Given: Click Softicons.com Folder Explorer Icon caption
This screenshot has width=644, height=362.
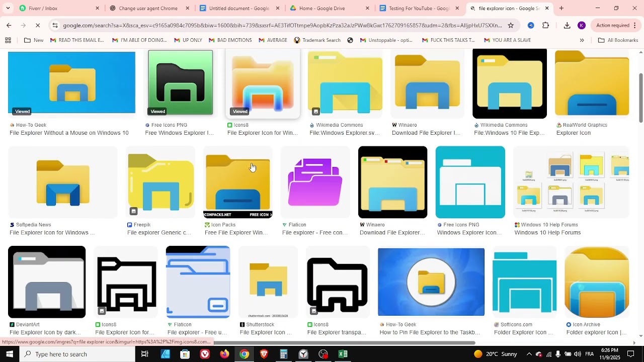Looking at the screenshot, I should (x=523, y=332).
